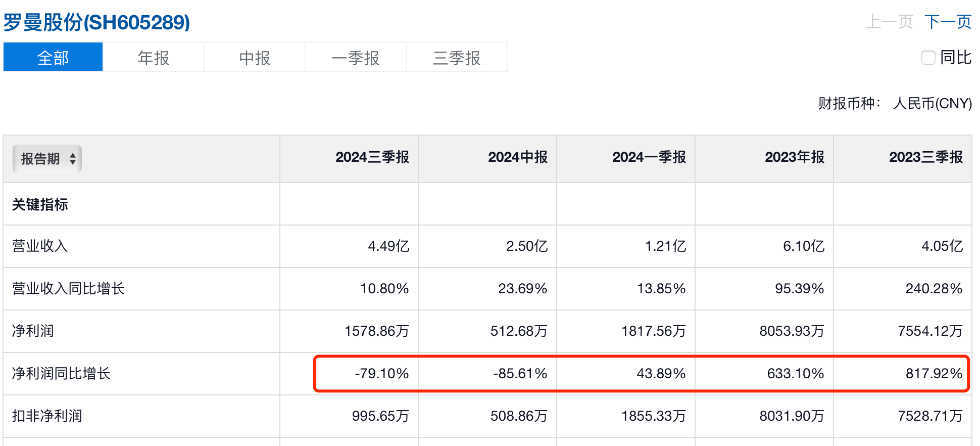This screenshot has height=446, width=980.
Task: Select the 营业收入 row label
Action: coord(40,246)
